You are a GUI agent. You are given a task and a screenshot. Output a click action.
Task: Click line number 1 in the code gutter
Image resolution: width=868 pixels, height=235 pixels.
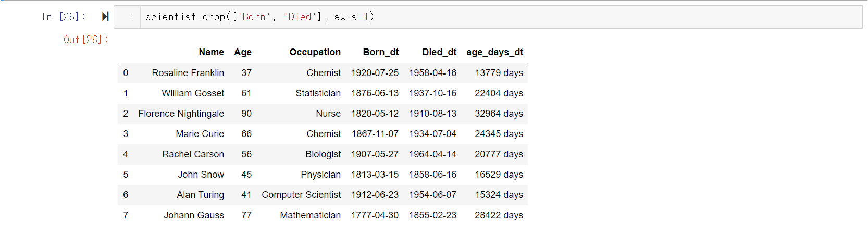click(x=130, y=17)
